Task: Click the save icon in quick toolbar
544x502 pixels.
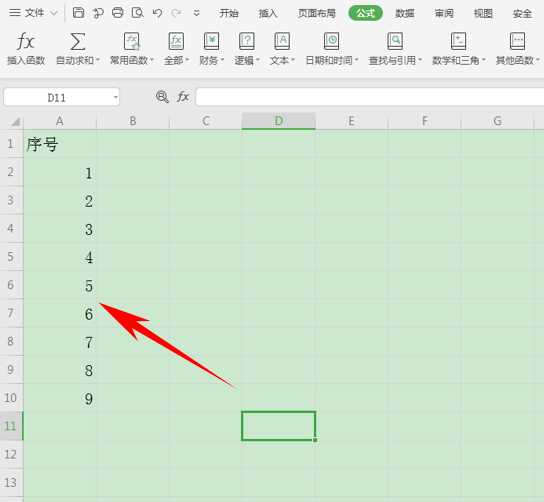Action: 78,13
